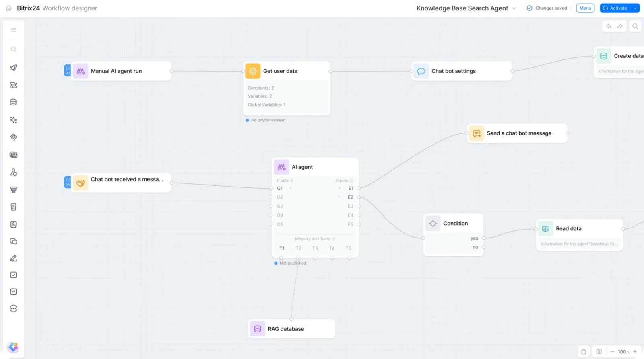This screenshot has height=359, width=644.
Task: Open the more options ellipsis in sidebar
Action: tap(13, 308)
